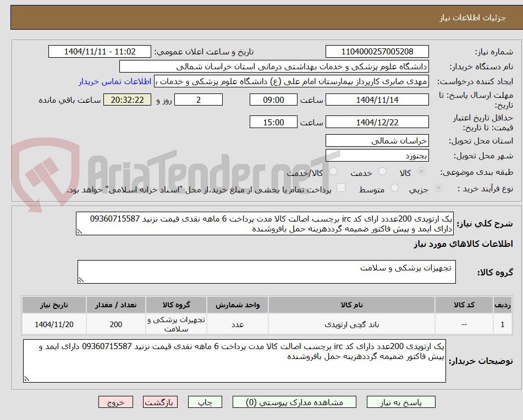This screenshot has height=420, width=523.
Task: Click the ایجاد کننده درخواست field
Action: coord(291,82)
